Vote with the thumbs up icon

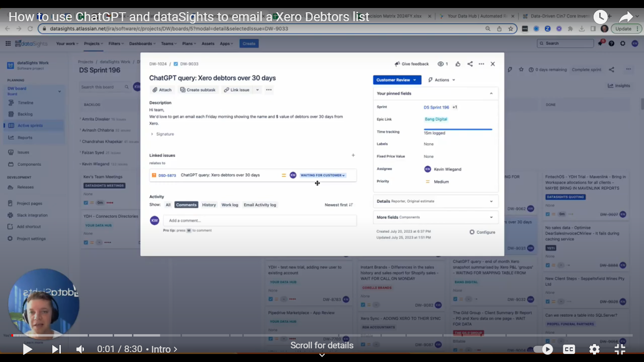coord(458,64)
